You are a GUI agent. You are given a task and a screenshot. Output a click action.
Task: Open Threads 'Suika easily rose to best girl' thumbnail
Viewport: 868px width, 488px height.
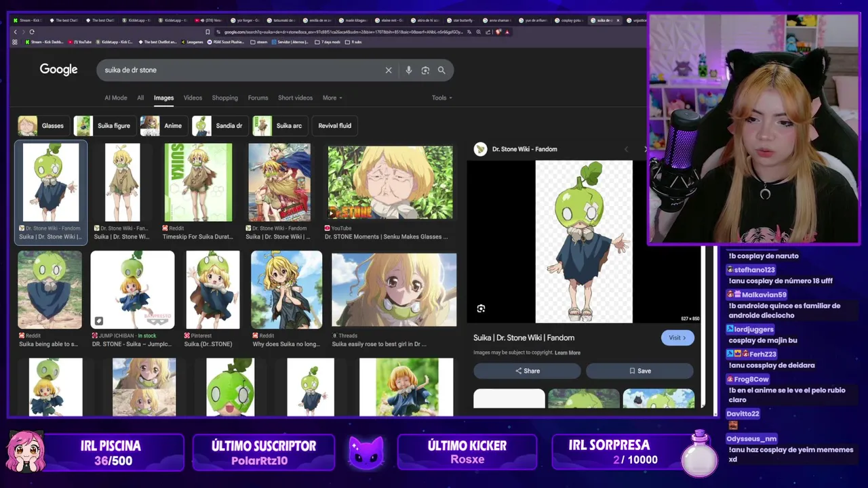click(394, 289)
